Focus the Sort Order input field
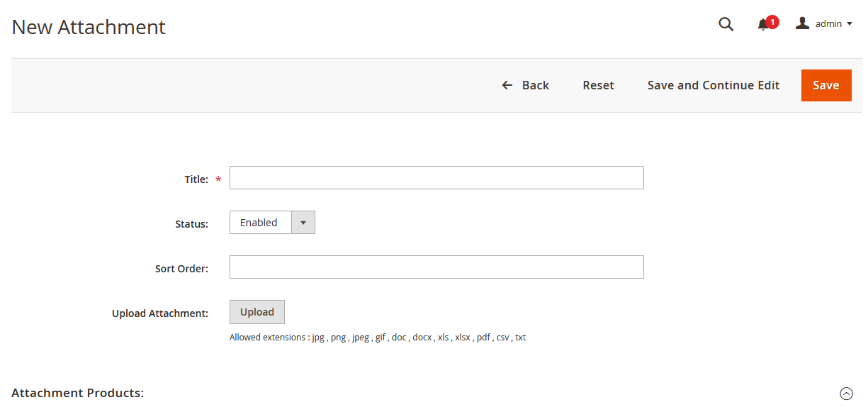 click(436, 267)
